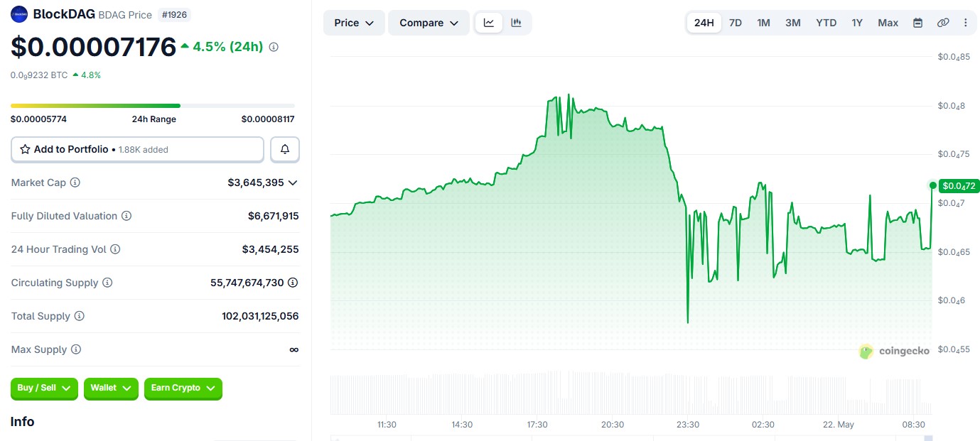Click the valuation value $6,671,915
Image resolution: width=980 pixels, height=441 pixels.
pyautogui.click(x=274, y=216)
